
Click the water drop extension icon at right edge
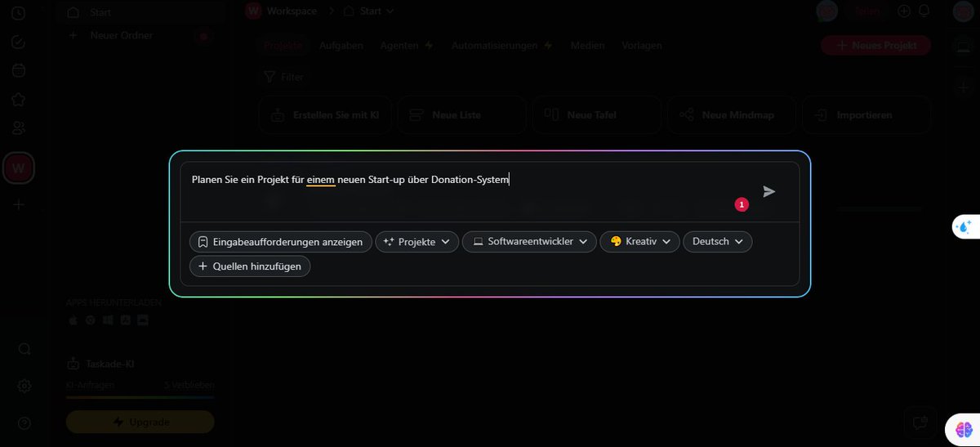[964, 226]
